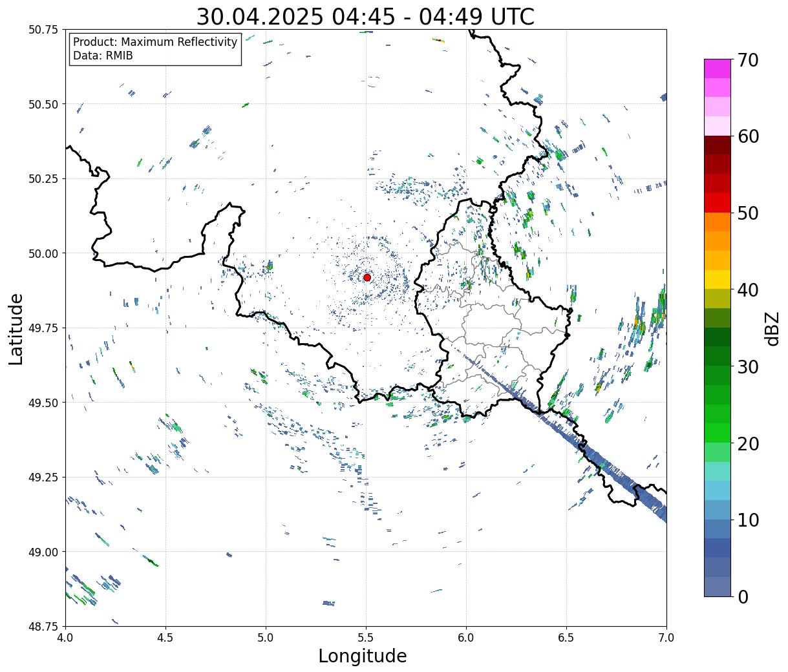Click the dark maroon swatch just below 60
The image size is (788, 672).
(718, 145)
